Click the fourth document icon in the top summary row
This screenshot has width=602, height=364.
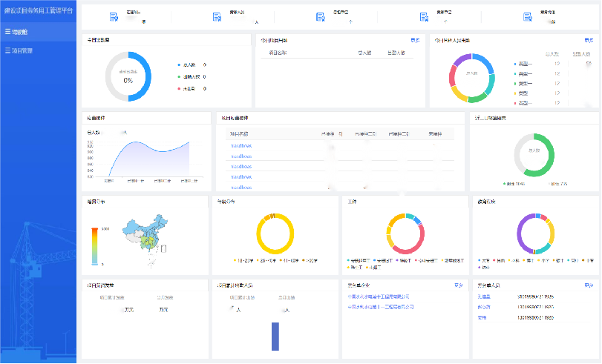point(424,16)
